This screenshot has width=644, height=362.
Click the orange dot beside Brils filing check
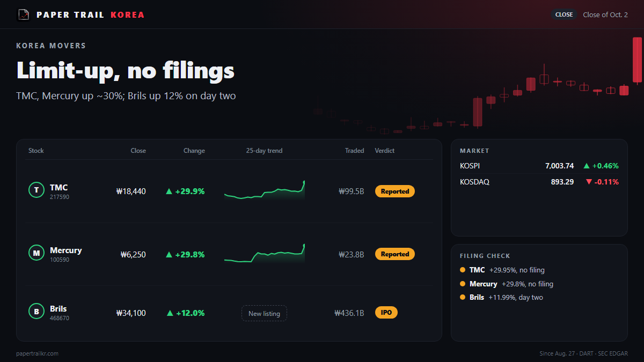(463, 297)
